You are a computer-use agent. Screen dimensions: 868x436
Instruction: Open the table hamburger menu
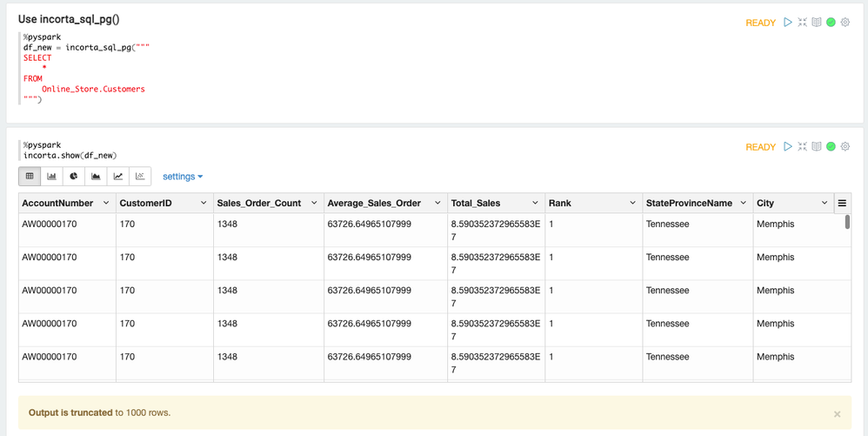[842, 204]
